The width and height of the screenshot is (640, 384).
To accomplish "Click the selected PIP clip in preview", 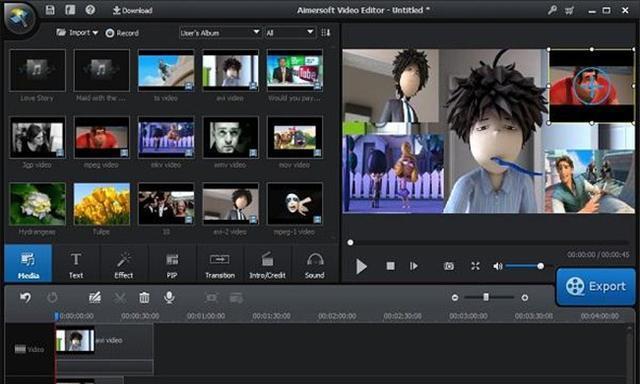I will point(591,86).
